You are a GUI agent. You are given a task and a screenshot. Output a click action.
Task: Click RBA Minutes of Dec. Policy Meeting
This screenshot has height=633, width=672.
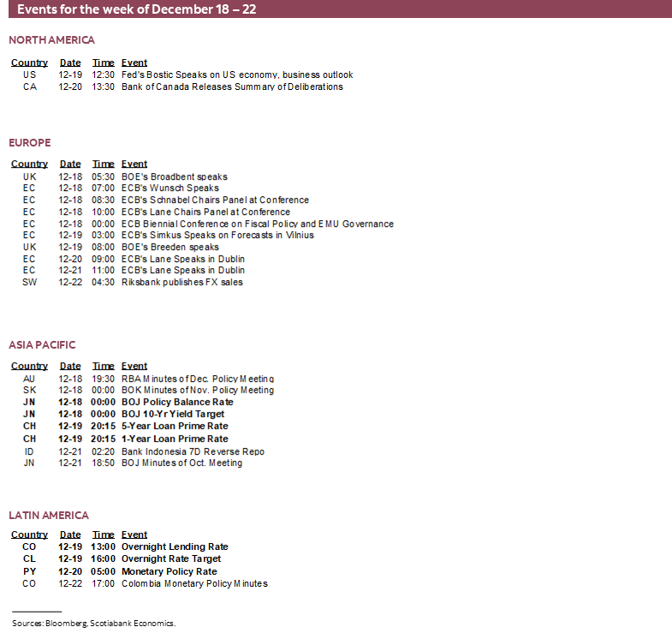coord(197,379)
